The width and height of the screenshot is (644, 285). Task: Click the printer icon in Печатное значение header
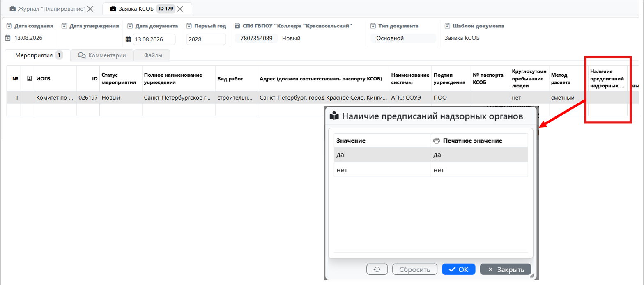click(x=437, y=141)
